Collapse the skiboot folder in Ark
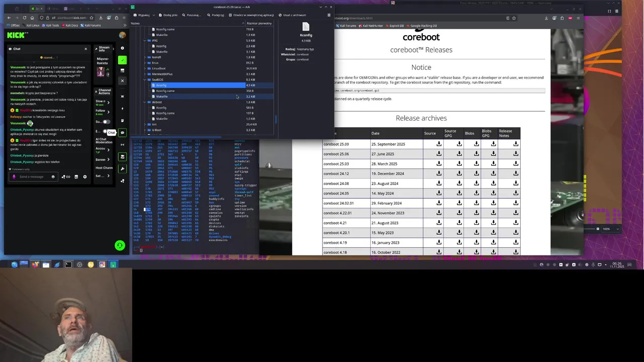This screenshot has height=362, width=644. pyautogui.click(x=145, y=102)
